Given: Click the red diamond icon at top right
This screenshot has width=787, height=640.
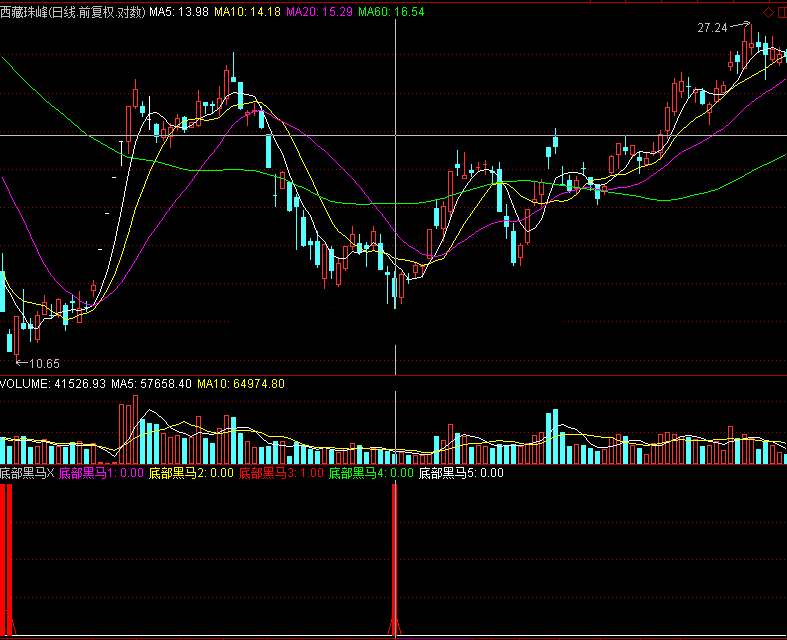Looking at the screenshot, I should click(768, 12).
